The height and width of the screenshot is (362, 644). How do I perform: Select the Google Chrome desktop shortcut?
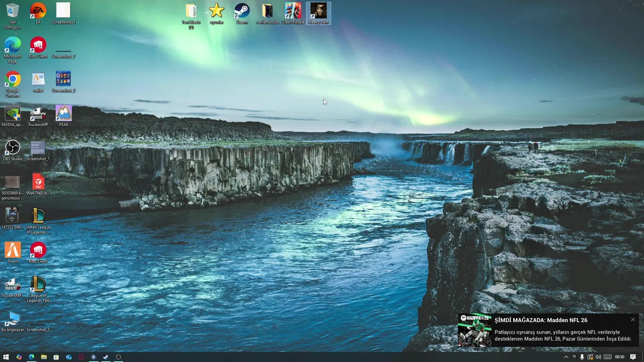click(x=13, y=84)
